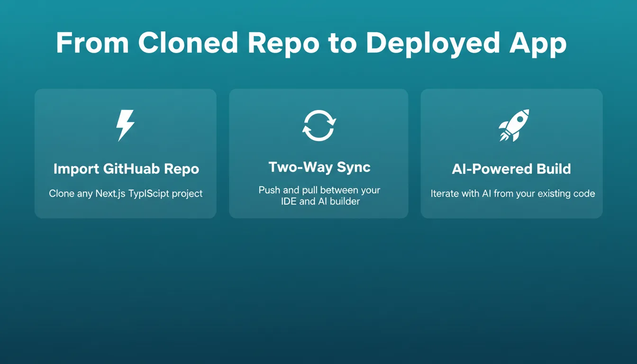Select the AI-Powered Build heading
The height and width of the screenshot is (364, 637).
click(x=511, y=169)
